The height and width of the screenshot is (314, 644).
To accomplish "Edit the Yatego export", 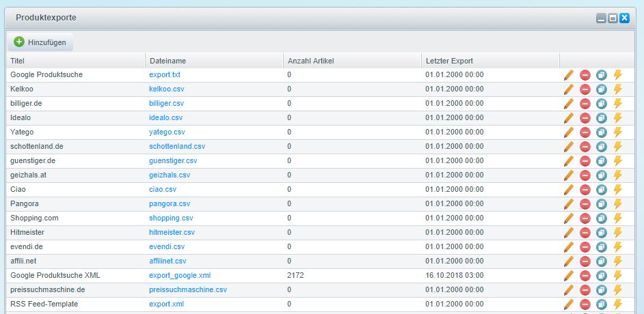I will (568, 132).
